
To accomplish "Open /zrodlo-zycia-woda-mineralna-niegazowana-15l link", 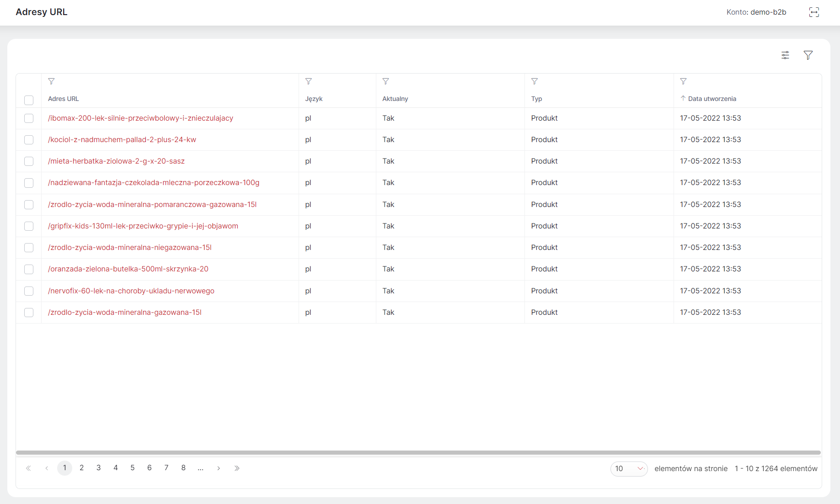I will pos(130,247).
